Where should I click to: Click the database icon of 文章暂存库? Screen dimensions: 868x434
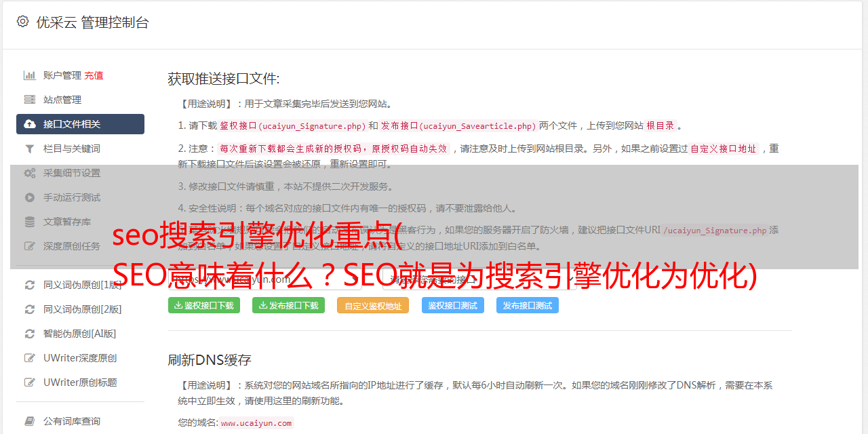[30, 222]
